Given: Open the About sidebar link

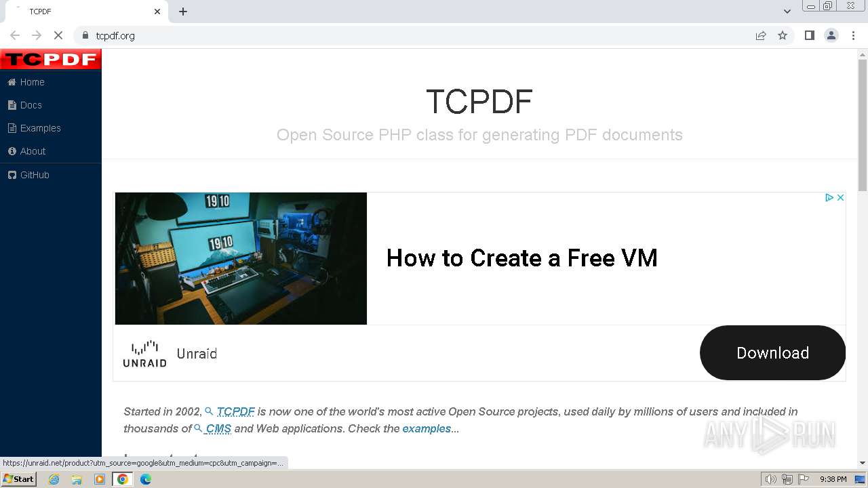Looking at the screenshot, I should [51, 151].
